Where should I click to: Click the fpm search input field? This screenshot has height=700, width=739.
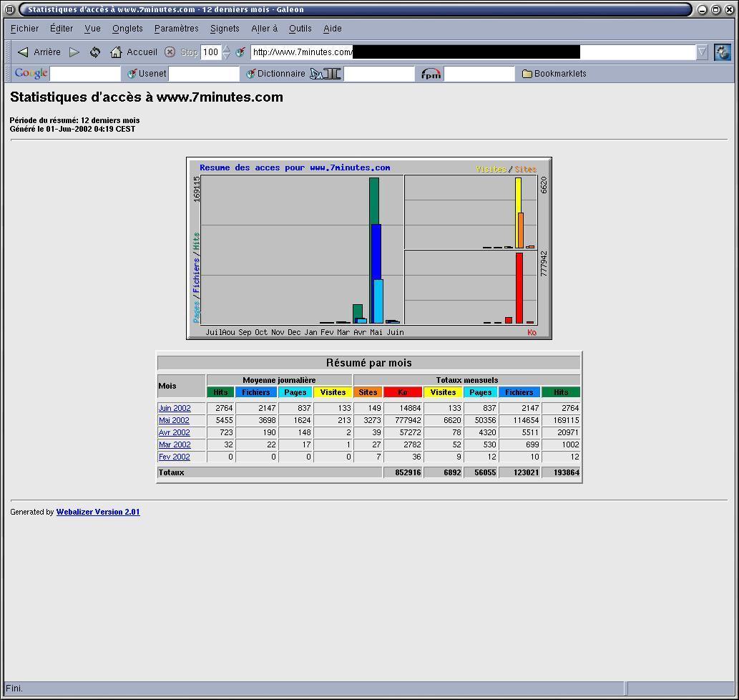click(x=479, y=74)
